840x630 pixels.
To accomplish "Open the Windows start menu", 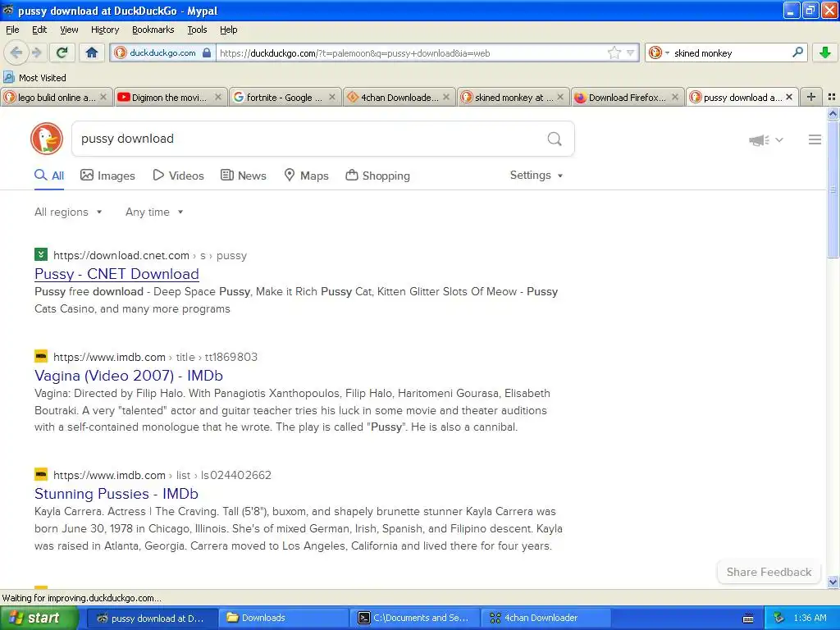I will 39,618.
